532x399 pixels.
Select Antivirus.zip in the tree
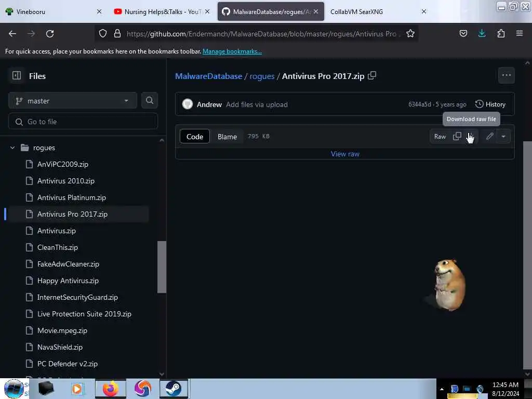57,231
